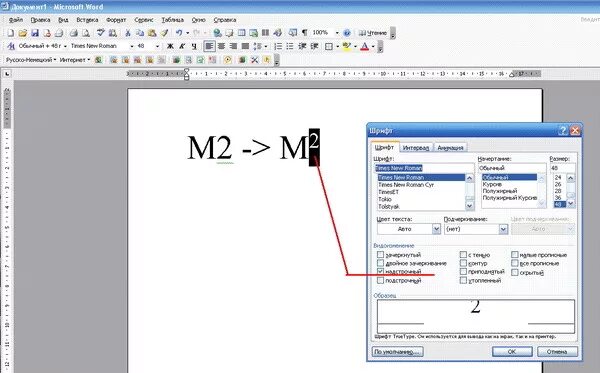Increase indent toolbar icon

tap(315, 46)
